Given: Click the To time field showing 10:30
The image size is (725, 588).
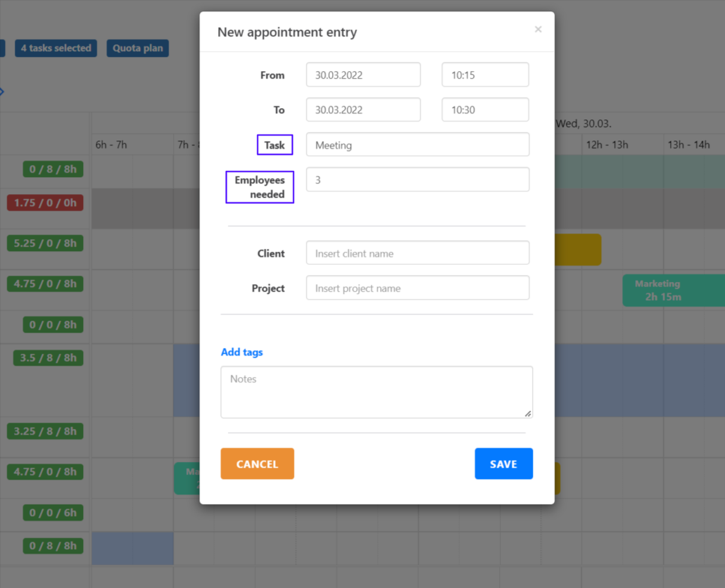Looking at the screenshot, I should [485, 110].
